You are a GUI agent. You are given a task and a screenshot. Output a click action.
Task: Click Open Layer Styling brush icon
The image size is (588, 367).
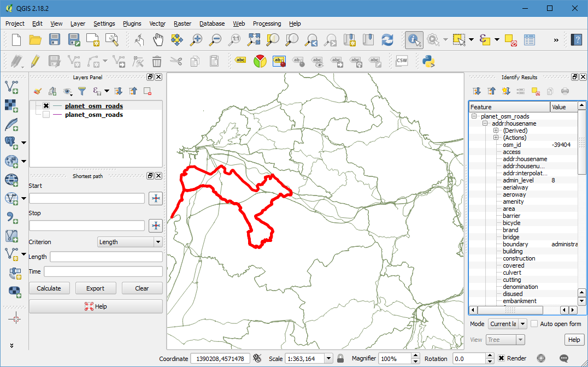point(37,91)
